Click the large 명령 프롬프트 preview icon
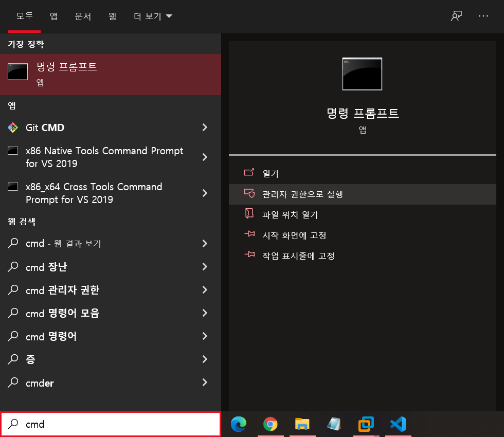The width and height of the screenshot is (504, 437). [x=362, y=74]
